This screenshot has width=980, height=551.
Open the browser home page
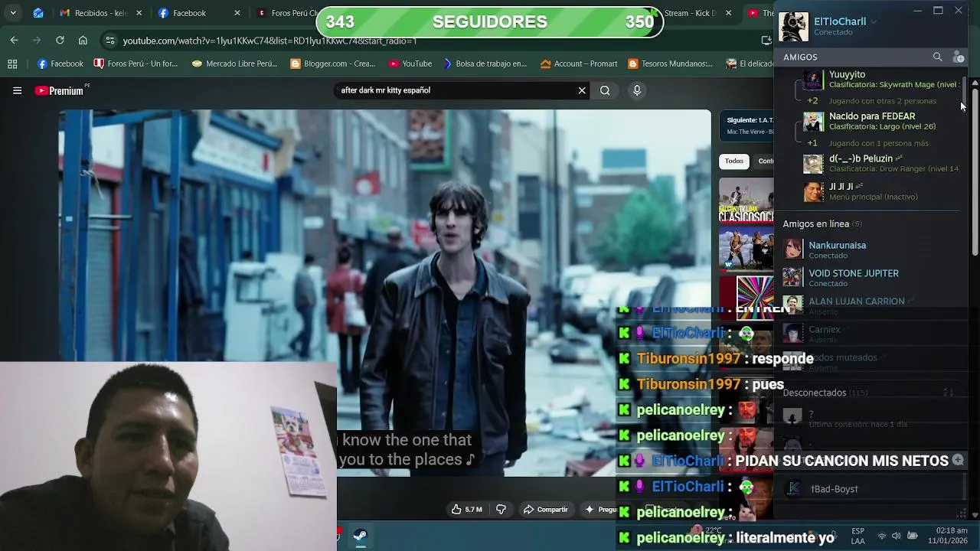[x=83, y=40]
